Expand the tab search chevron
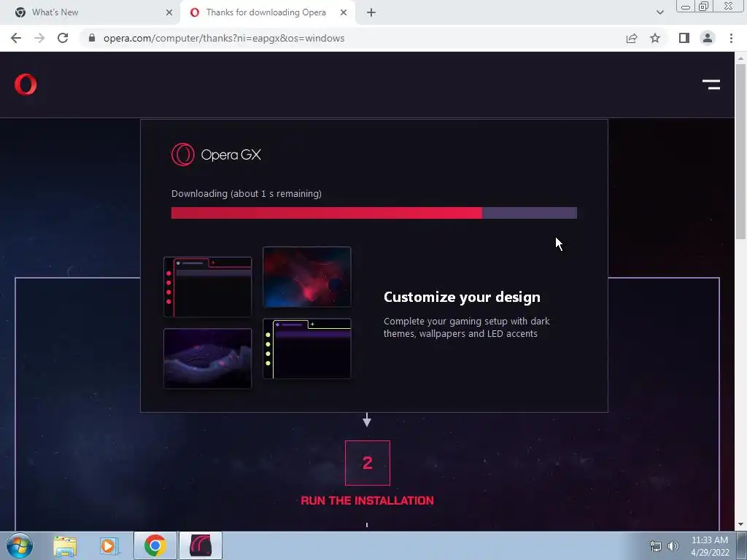The height and width of the screenshot is (560, 747). coord(659,12)
